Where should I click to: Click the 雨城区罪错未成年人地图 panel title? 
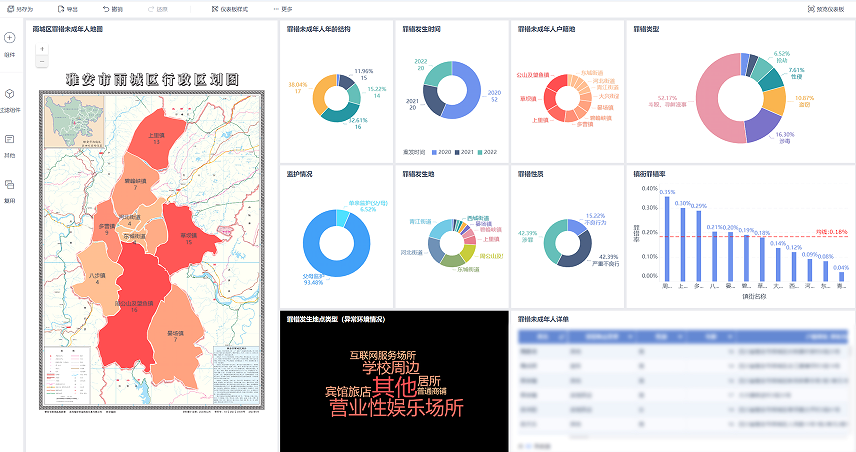[68, 29]
